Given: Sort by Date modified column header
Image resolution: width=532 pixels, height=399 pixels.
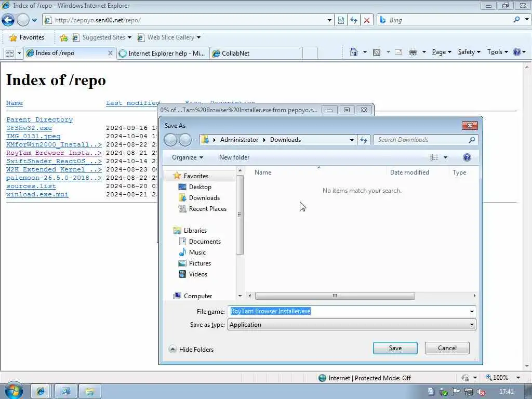Looking at the screenshot, I should tap(409, 172).
